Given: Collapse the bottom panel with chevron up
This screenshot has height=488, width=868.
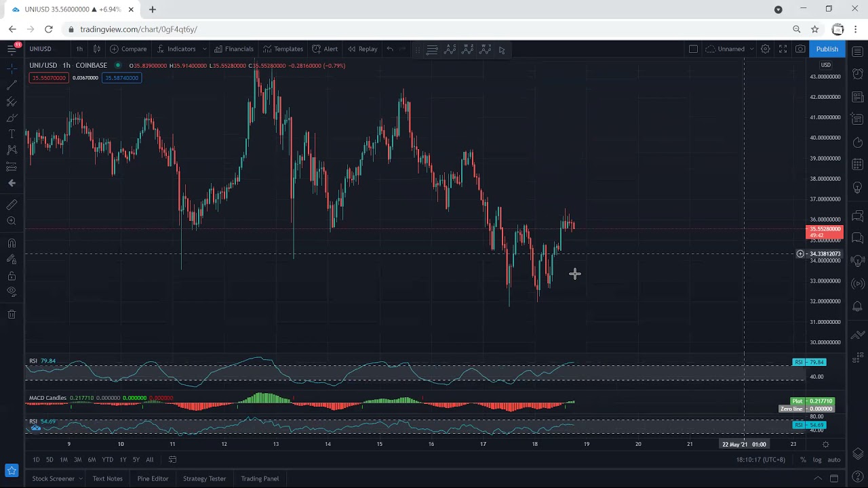Looking at the screenshot, I should [818, 479].
